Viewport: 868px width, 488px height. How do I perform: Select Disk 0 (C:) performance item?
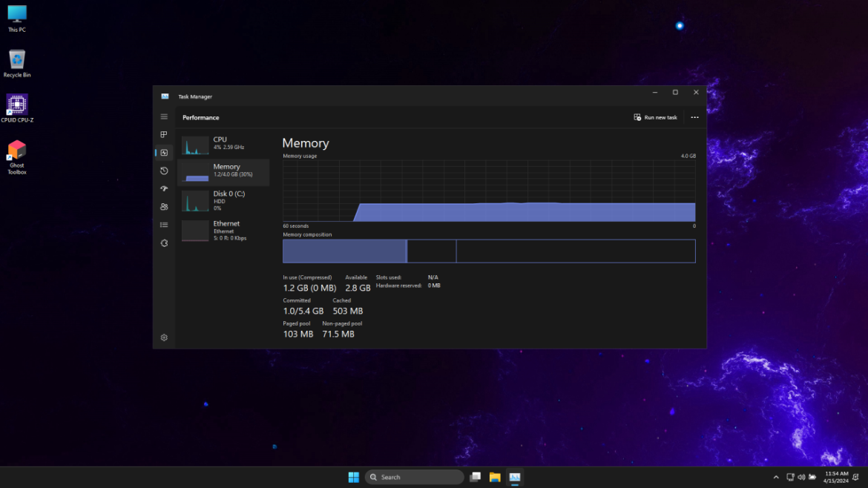click(223, 200)
